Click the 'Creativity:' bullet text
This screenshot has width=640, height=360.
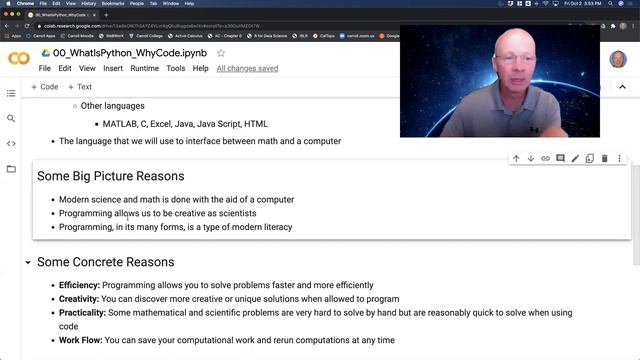79,299
